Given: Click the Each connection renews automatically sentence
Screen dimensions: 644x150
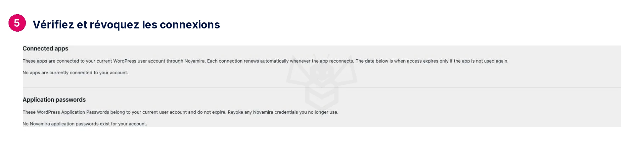Looking at the screenshot, I should (280, 61).
